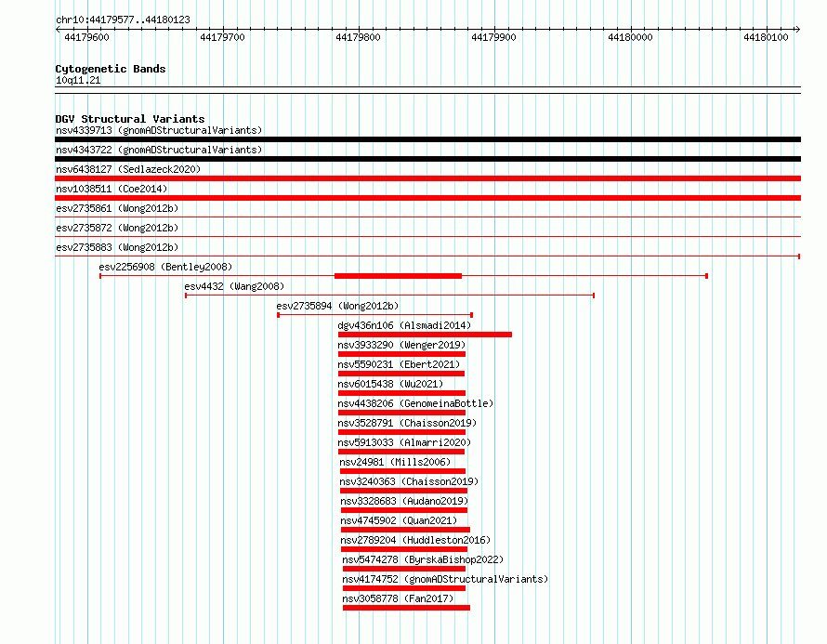The width and height of the screenshot is (827, 644).
Task: Open nsv5590231 (Ebert2021) variant
Action: click(x=399, y=364)
